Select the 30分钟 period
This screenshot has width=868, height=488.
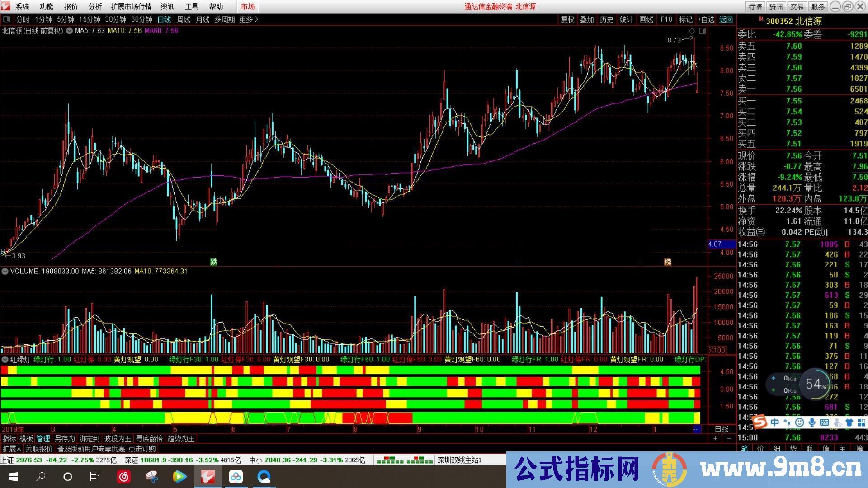[116, 19]
